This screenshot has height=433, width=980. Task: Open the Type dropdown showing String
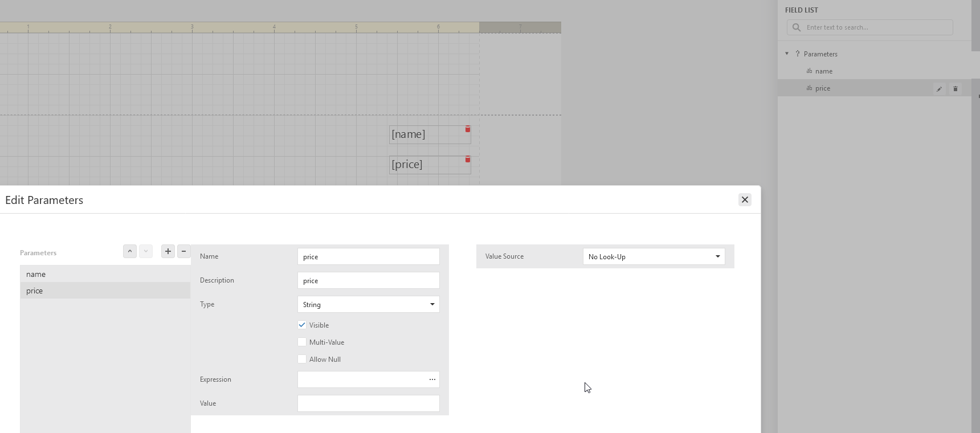point(369,304)
